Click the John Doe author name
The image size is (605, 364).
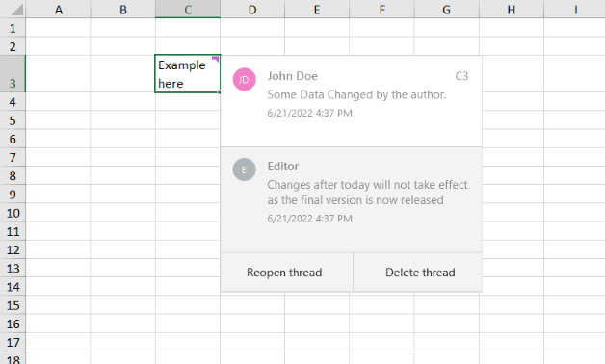(x=293, y=76)
